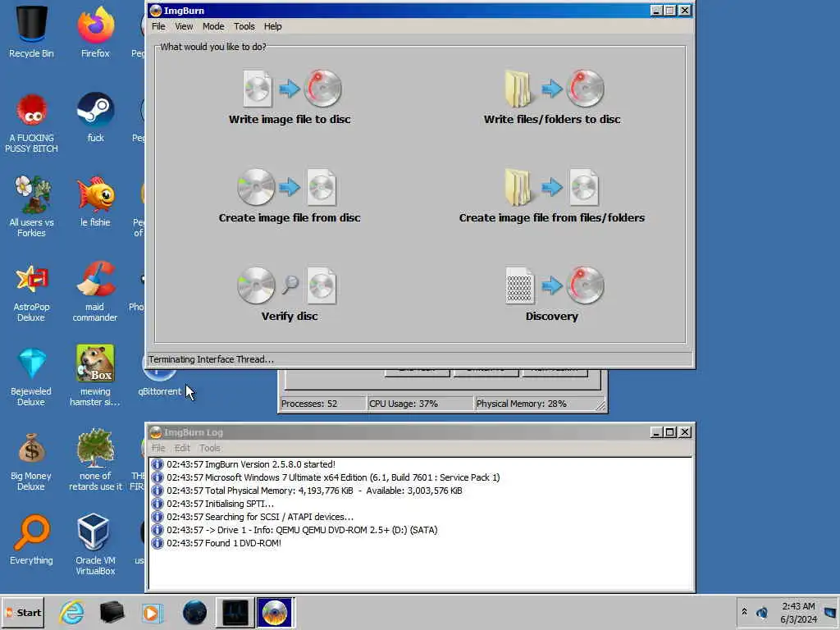Open Discovery mode
Screen dimensions: 840x630
click(x=552, y=294)
